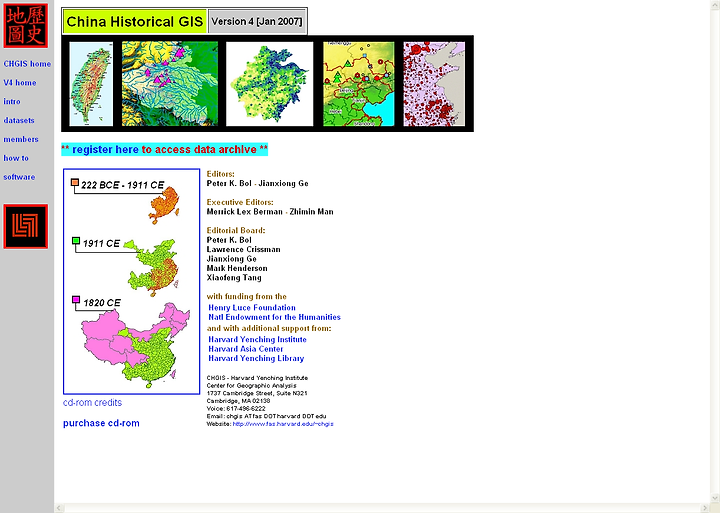Viewport: 720px width, 513px height.
Task: Click the map thumbnail with red boundaries
Action: pyautogui.click(x=359, y=84)
